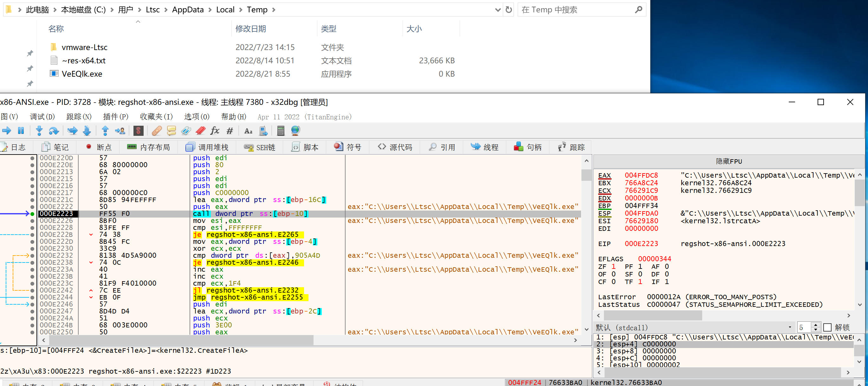
Task: Open the 调试(D) menu
Action: 42,117
